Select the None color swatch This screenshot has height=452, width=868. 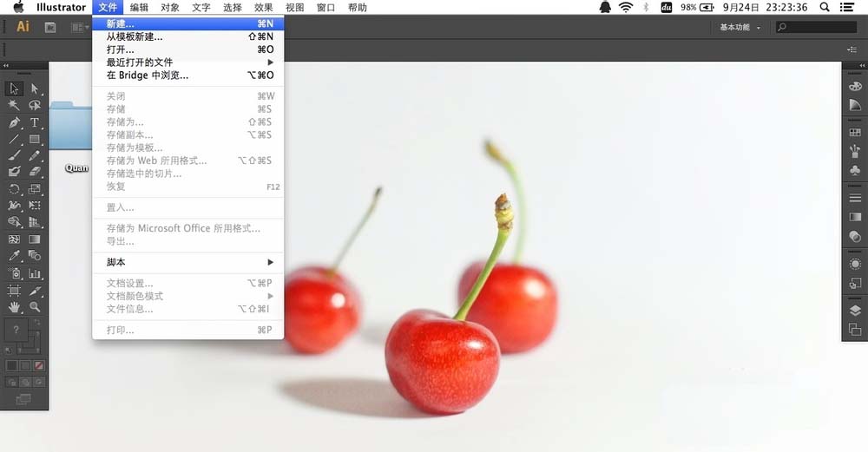[x=39, y=366]
